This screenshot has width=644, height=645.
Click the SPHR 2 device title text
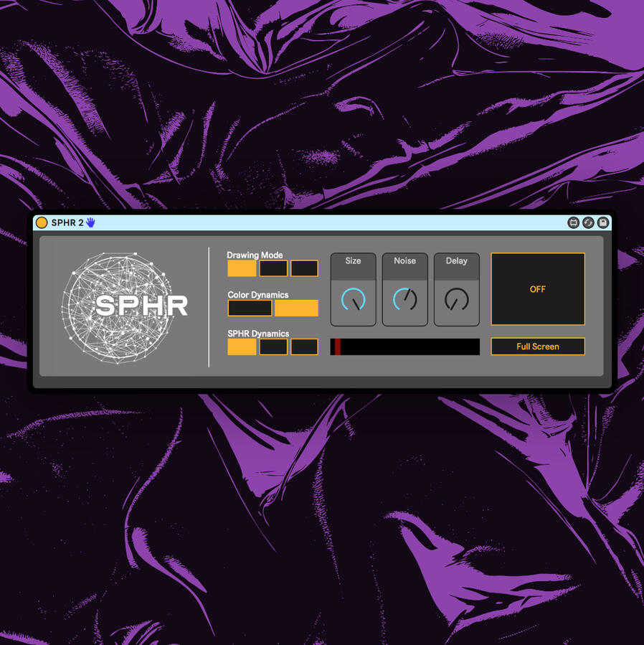tap(67, 222)
